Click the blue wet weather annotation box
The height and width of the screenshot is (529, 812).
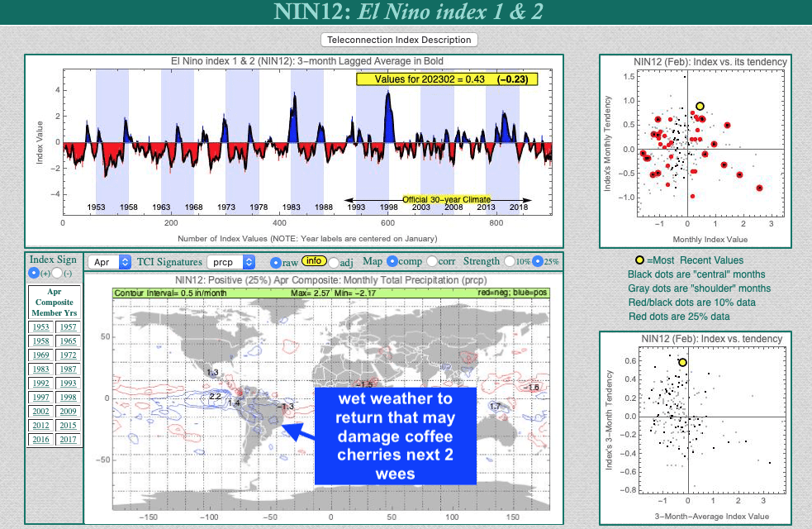396,436
